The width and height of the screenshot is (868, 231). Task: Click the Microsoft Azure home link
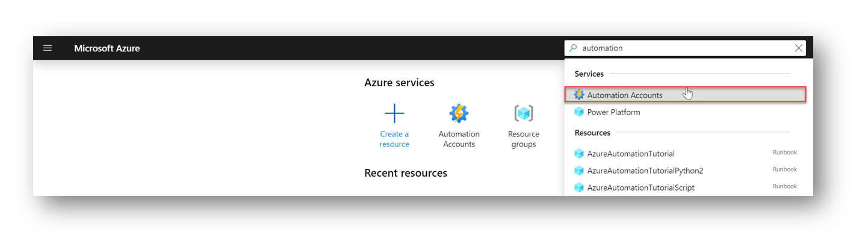107,48
